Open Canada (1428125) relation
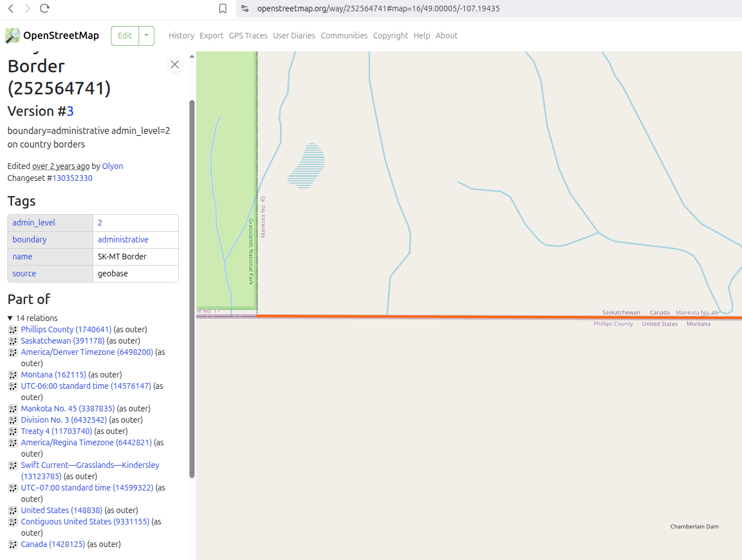Screen dimensions: 742x560 coord(53,544)
